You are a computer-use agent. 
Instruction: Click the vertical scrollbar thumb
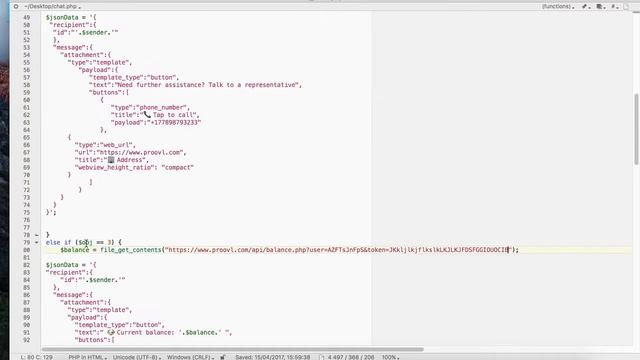(x=636, y=129)
